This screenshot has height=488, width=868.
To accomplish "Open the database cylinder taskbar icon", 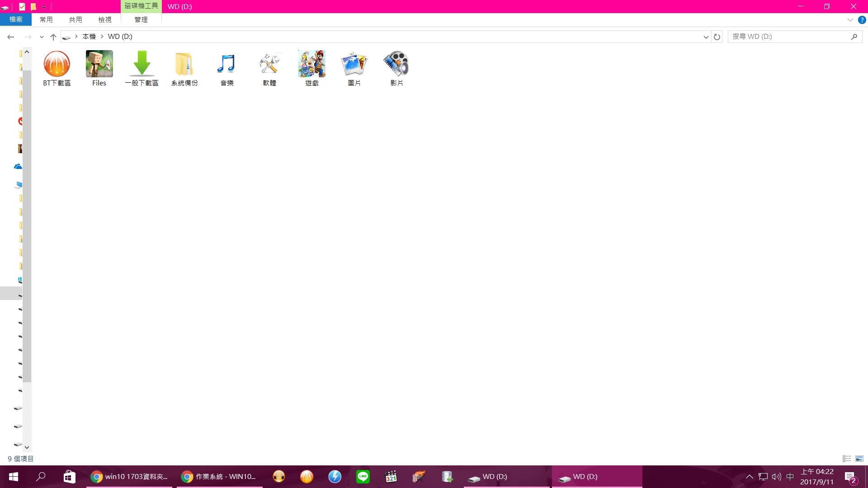I will tap(447, 477).
